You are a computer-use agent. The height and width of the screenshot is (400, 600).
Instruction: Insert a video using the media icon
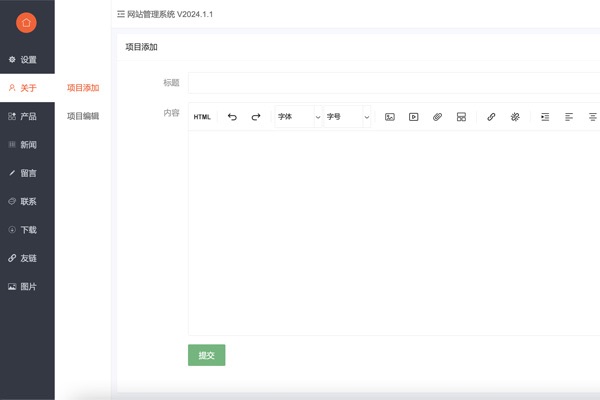(413, 117)
